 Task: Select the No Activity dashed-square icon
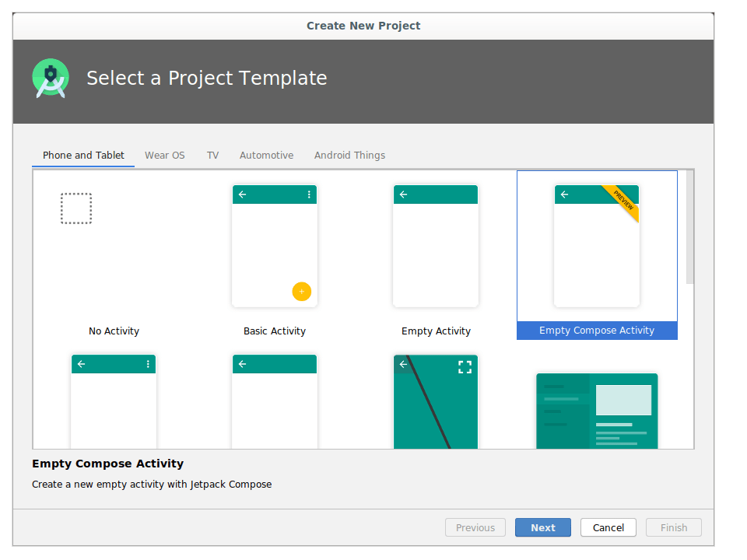coord(76,208)
